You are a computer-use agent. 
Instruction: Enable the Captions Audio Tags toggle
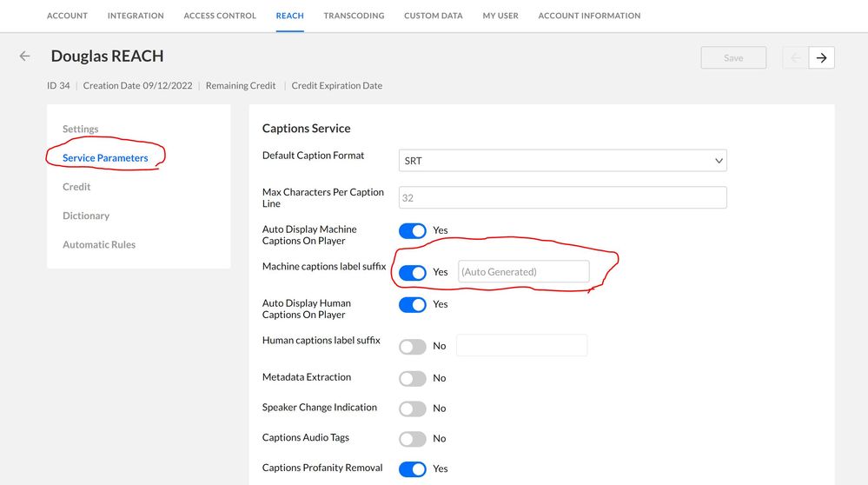[x=413, y=439]
